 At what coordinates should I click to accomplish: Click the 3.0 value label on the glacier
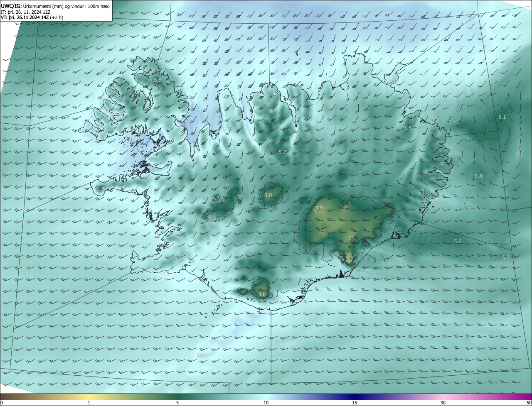(x=319, y=208)
